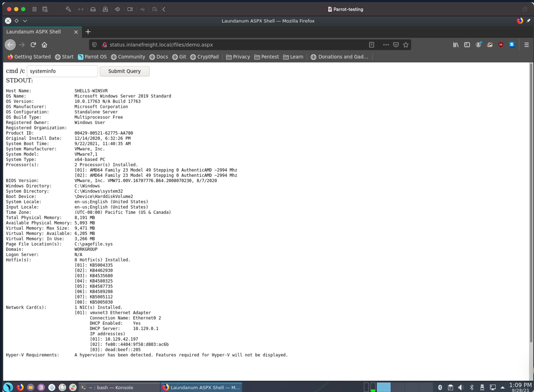Close the Laundanum ASPX Shell tab
Image resolution: width=534 pixels, height=392 pixels.
click(x=76, y=32)
